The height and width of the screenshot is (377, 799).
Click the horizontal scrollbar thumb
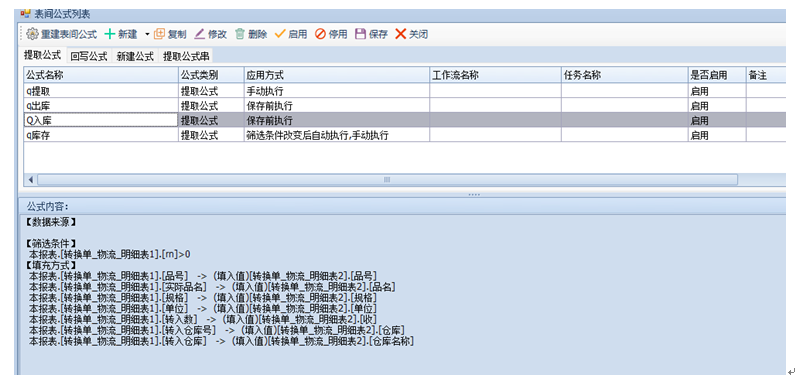pos(387,179)
